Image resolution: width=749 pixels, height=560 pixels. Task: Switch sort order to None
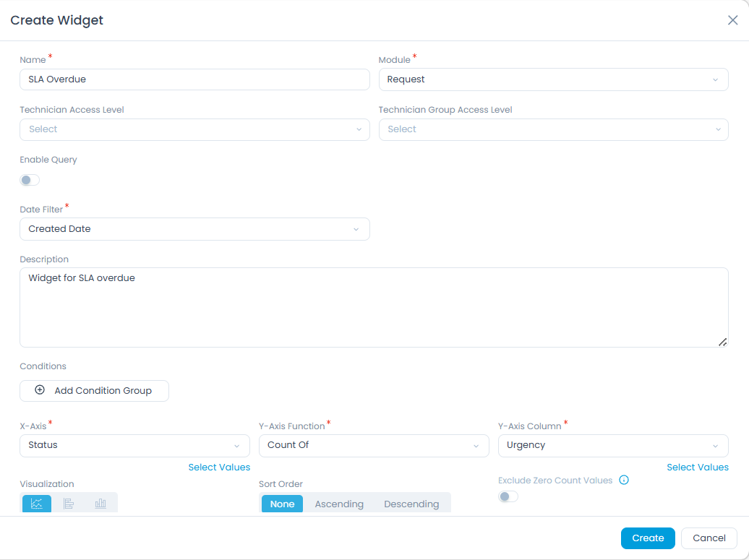pyautogui.click(x=282, y=503)
